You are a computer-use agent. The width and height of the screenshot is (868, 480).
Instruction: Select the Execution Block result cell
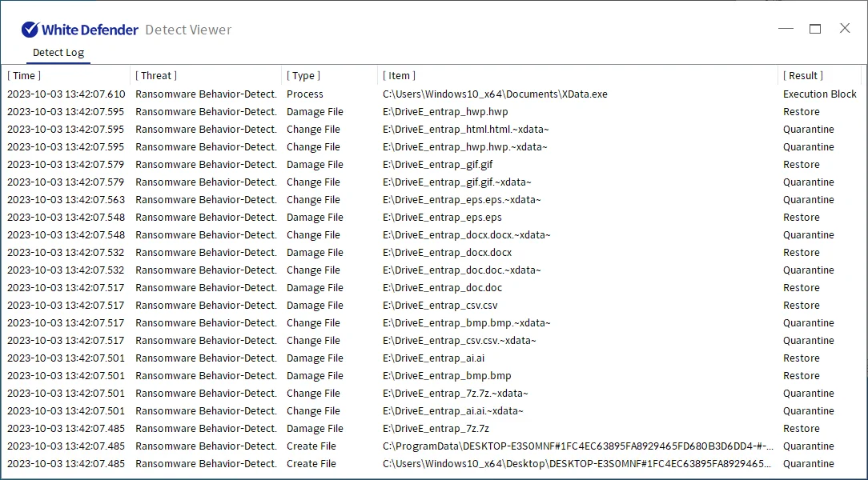pos(819,94)
